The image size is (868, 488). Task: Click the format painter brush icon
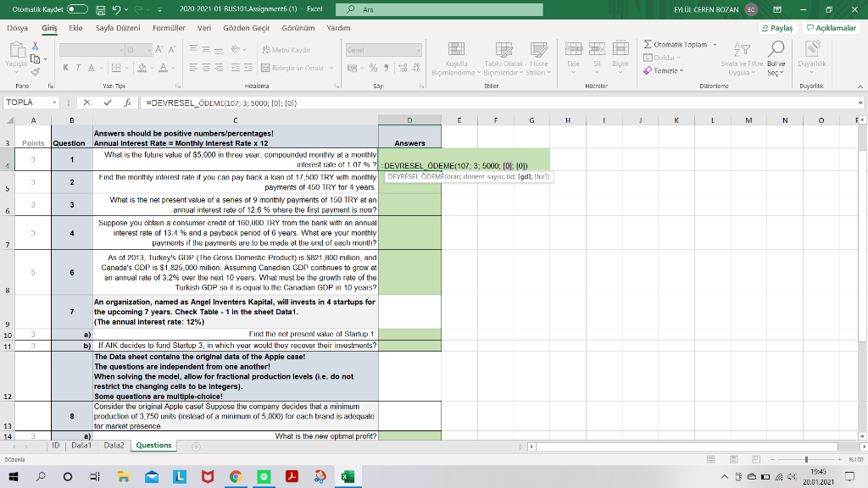(x=36, y=71)
